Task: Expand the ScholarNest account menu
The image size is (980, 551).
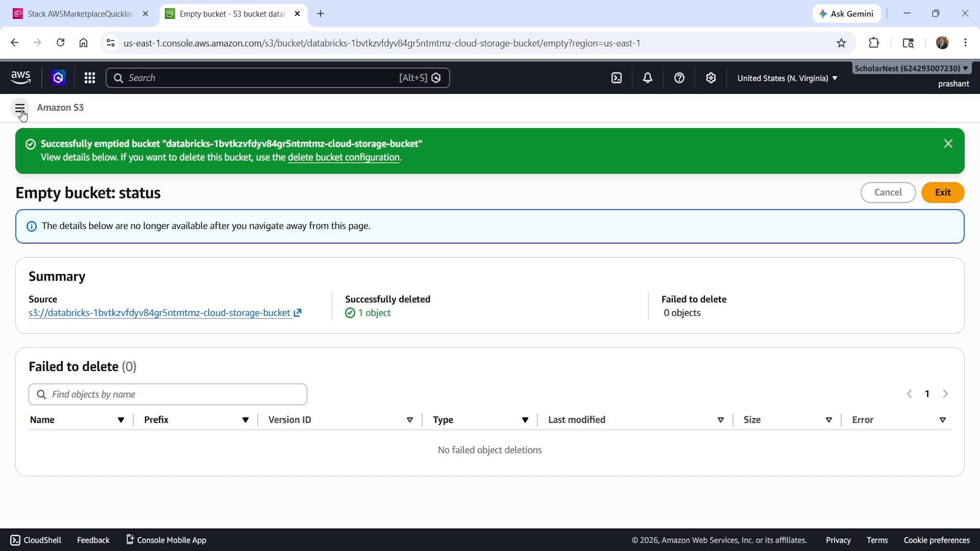Action: coord(912,68)
